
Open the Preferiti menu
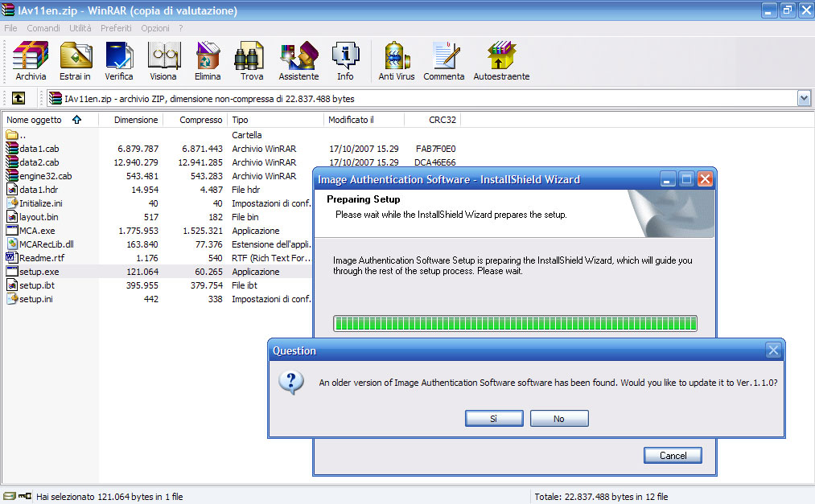coord(116,28)
